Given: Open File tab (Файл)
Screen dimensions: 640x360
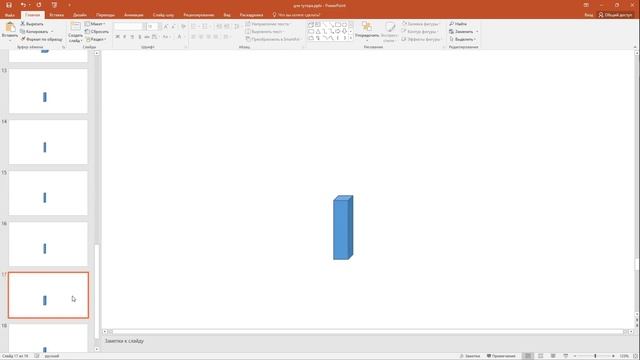Looking at the screenshot, I should pos(10,15).
